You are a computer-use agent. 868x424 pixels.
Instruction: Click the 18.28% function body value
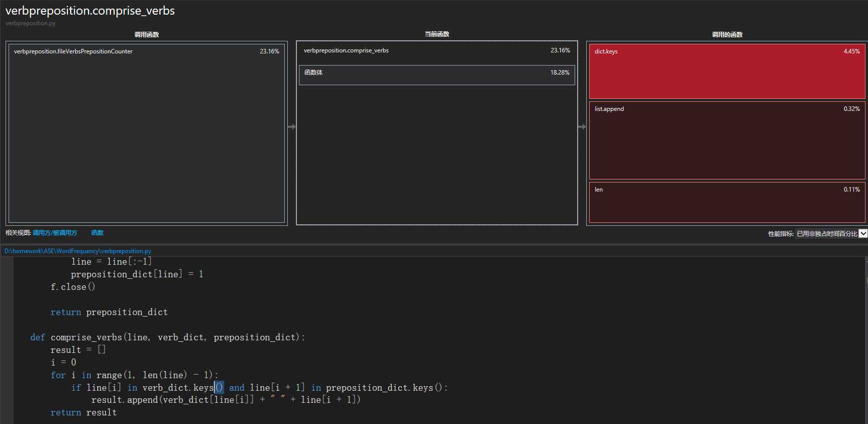[560, 73]
